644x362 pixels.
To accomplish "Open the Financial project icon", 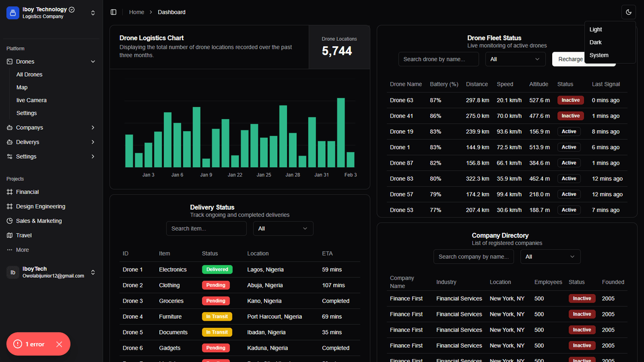I will coord(10,192).
